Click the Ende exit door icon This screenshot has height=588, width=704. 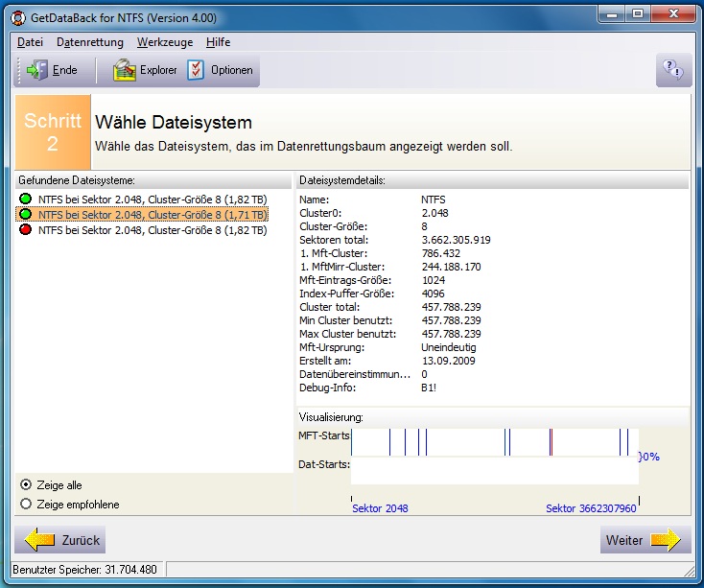36,70
